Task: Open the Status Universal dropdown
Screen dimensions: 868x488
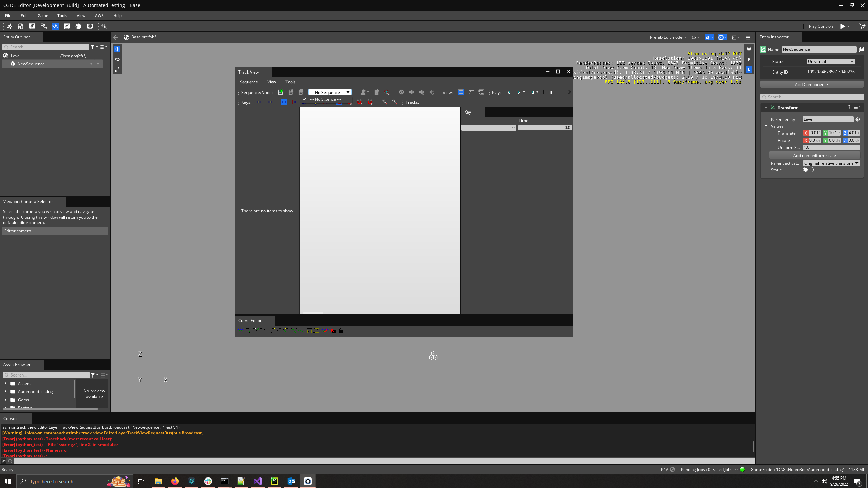Action: click(x=831, y=61)
